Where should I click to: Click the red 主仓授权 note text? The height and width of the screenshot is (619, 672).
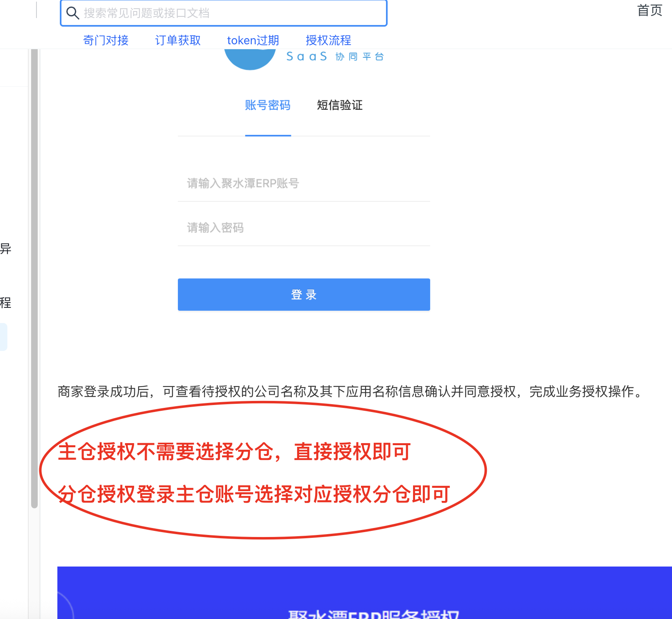click(x=234, y=452)
